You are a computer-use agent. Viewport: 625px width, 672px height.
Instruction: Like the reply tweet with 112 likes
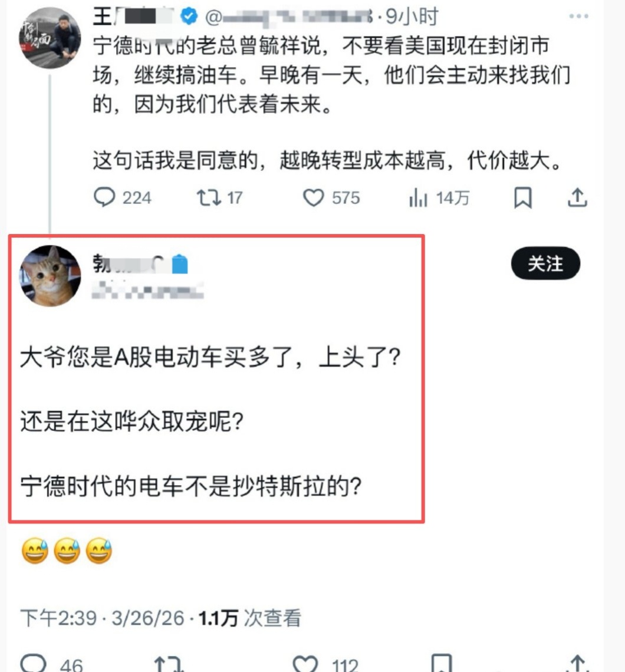[x=325, y=663]
